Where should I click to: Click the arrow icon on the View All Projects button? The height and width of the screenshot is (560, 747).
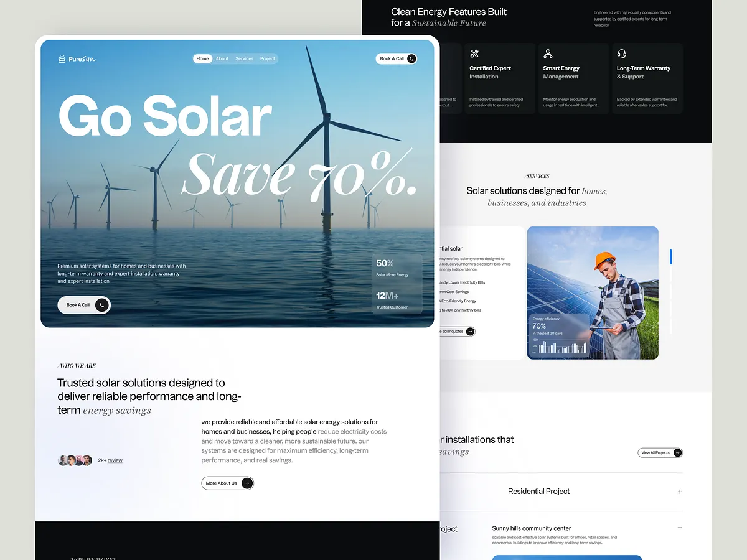(677, 452)
